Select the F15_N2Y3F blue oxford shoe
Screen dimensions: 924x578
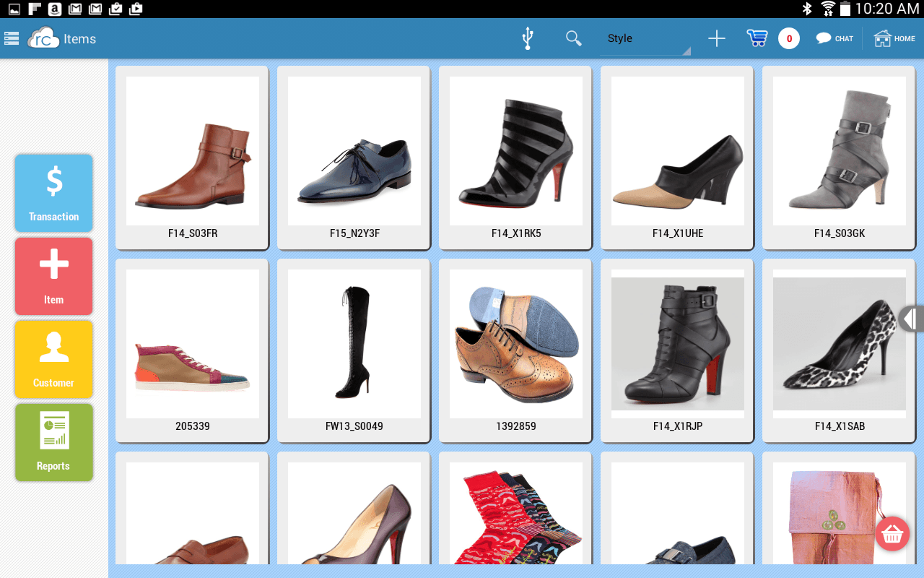(354, 158)
